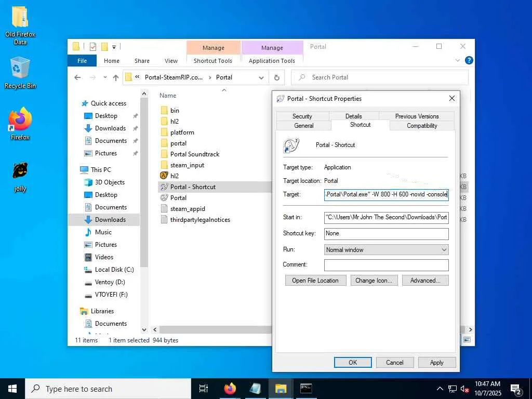Show hidden system tray icons

pyautogui.click(x=440, y=389)
